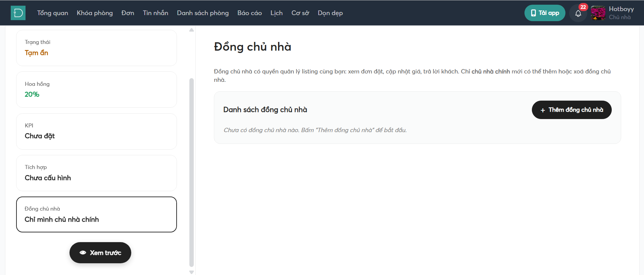This screenshot has height=275, width=644.
Task: Open the Hotboyy user name menu
Action: click(621, 9)
